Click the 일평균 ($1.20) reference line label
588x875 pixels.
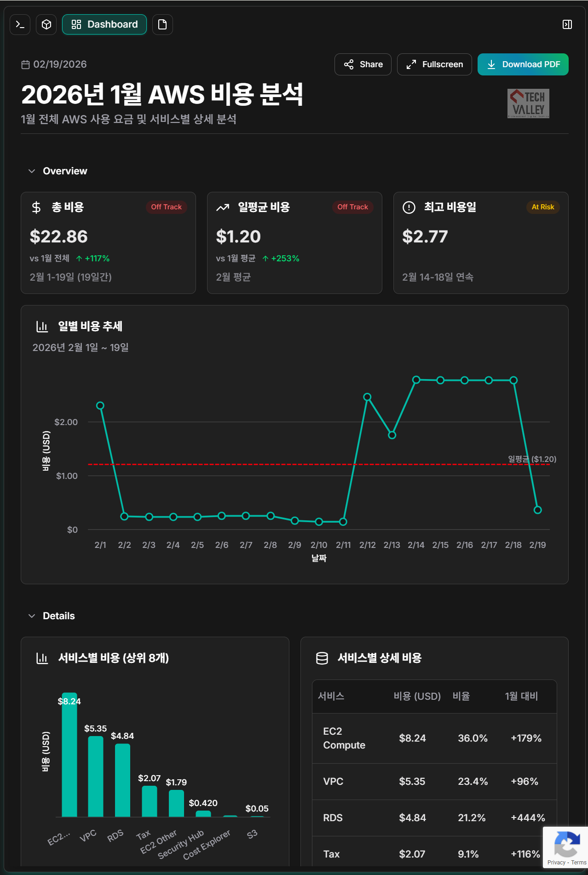click(x=532, y=459)
